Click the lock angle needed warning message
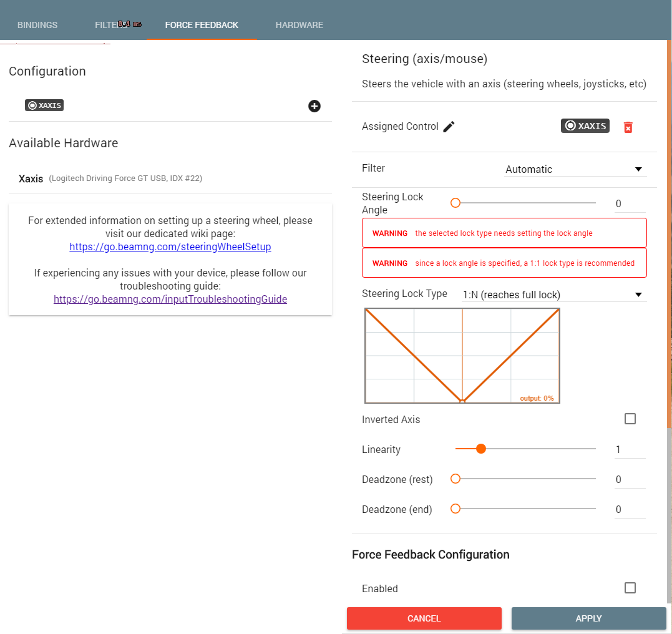Screen dimensions: 672x634 click(504, 233)
